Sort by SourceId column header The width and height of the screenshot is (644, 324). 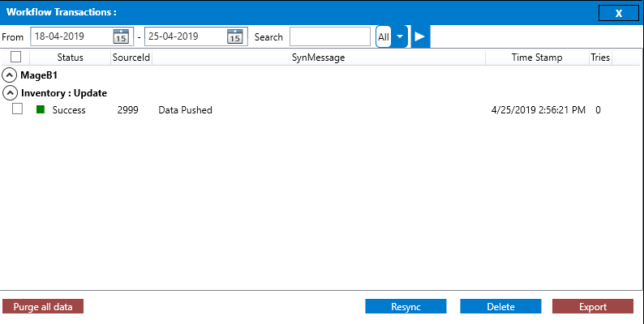(x=131, y=58)
